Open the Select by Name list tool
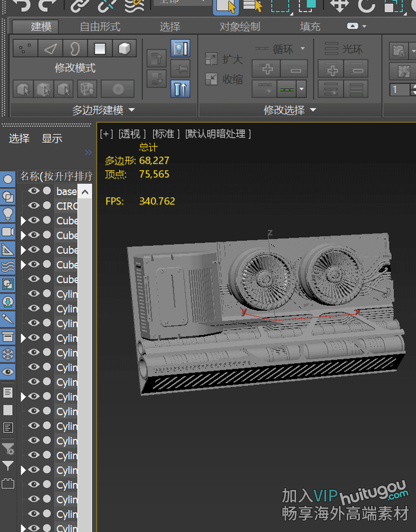Screen dimensions: 416x532 click(252, 6)
